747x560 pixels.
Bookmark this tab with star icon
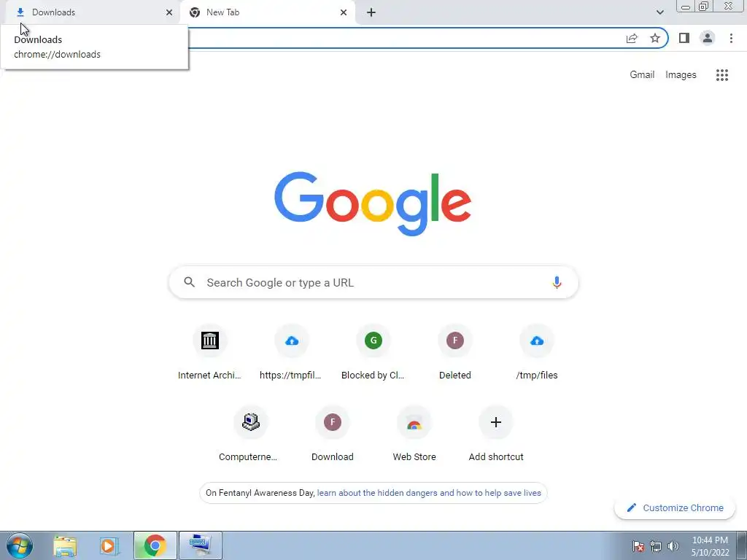[655, 38]
